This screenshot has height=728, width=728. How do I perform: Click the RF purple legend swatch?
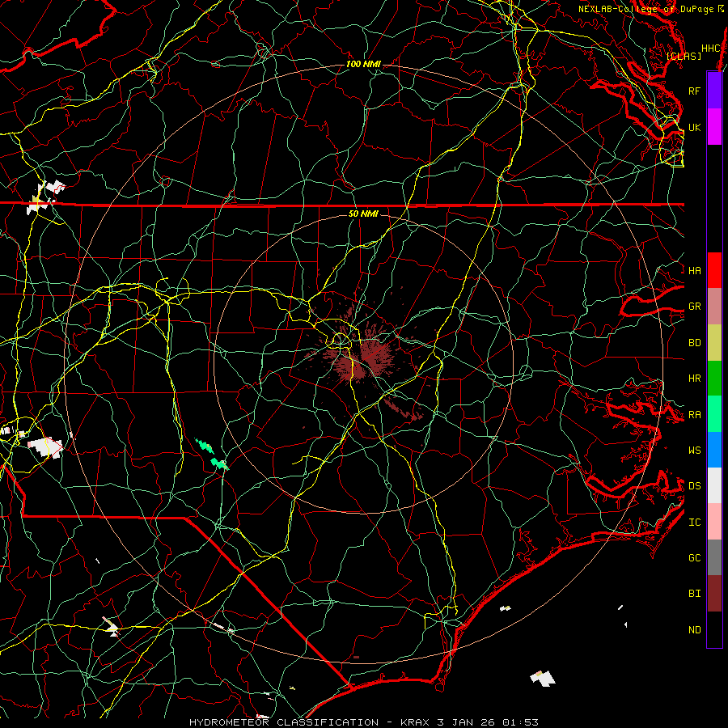[x=714, y=91]
